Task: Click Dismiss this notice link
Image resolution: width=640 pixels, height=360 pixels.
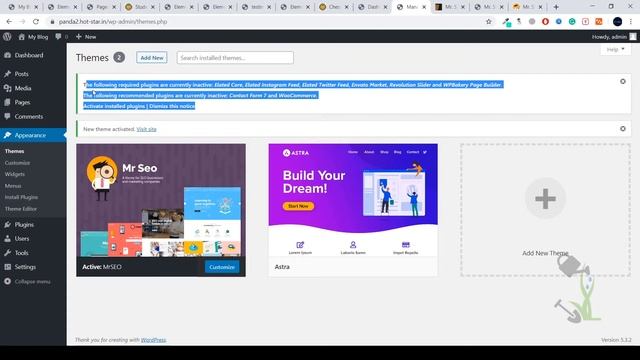Action: (x=172, y=106)
